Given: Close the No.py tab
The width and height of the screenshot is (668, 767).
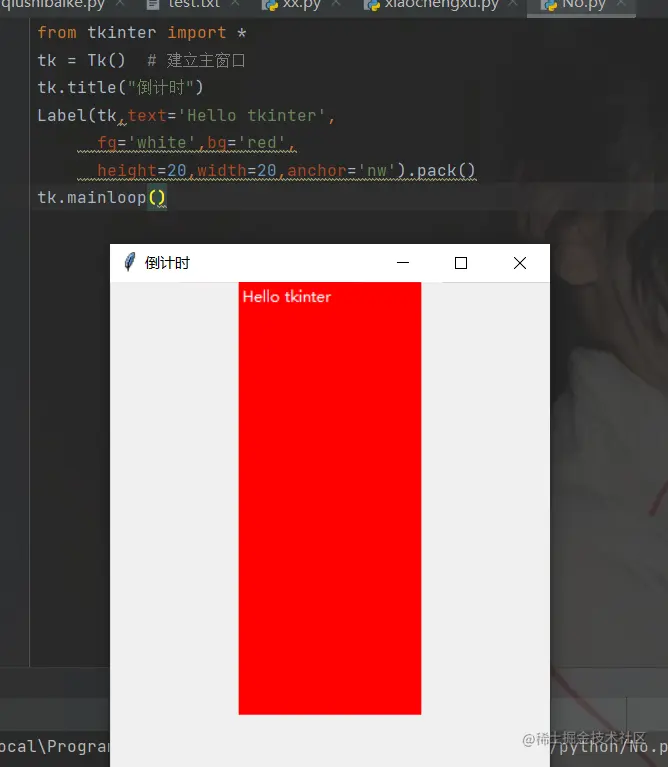Looking at the screenshot, I should pyautogui.click(x=621, y=3).
